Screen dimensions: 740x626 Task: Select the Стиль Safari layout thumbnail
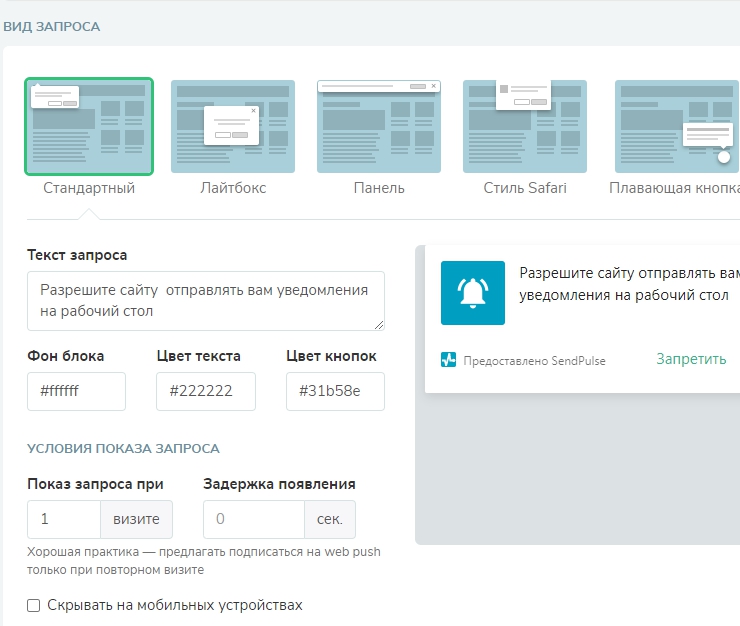[x=525, y=127]
